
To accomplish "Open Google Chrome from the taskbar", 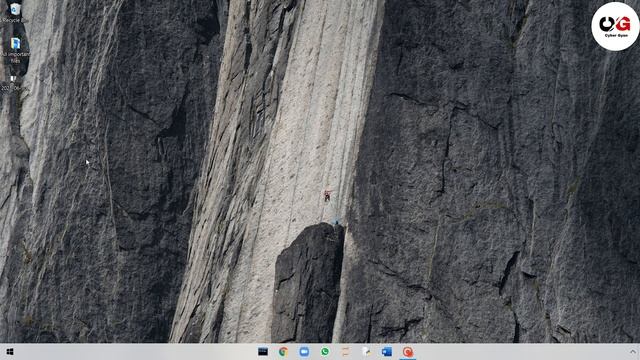I will pyautogui.click(x=283, y=351).
